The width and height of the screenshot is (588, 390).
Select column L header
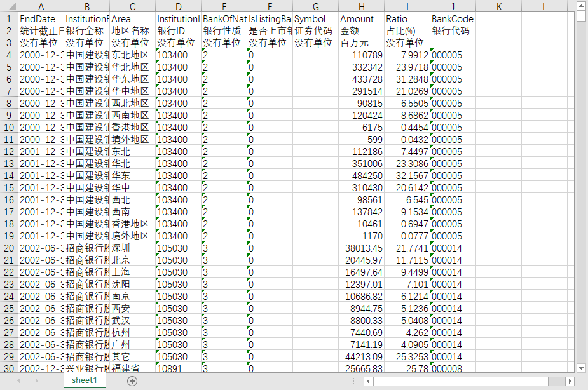545,6
